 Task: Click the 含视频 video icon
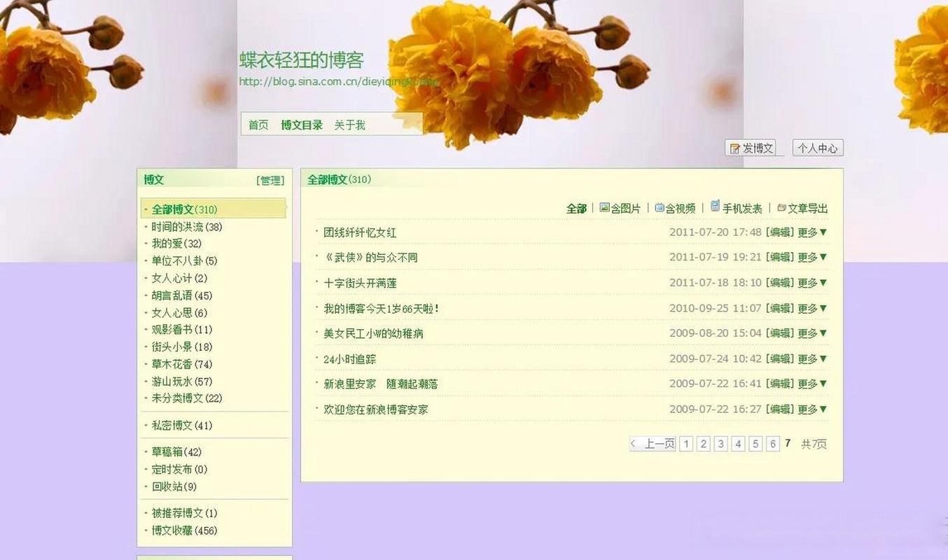(660, 207)
